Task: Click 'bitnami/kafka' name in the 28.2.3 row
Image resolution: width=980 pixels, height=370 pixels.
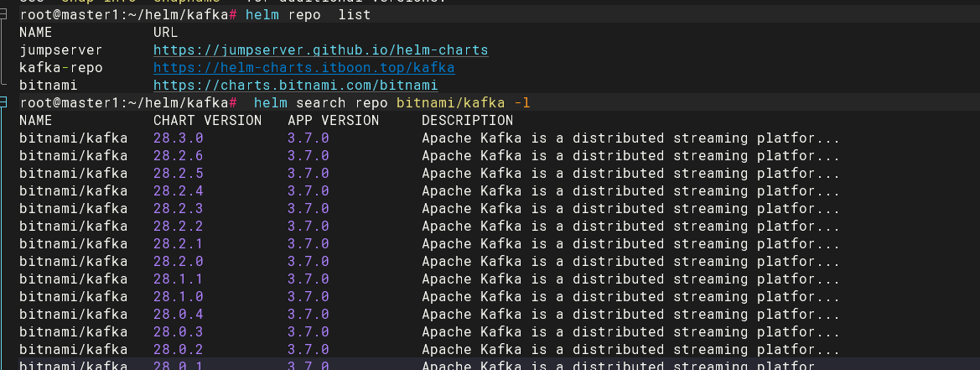Action: pyautogui.click(x=73, y=208)
